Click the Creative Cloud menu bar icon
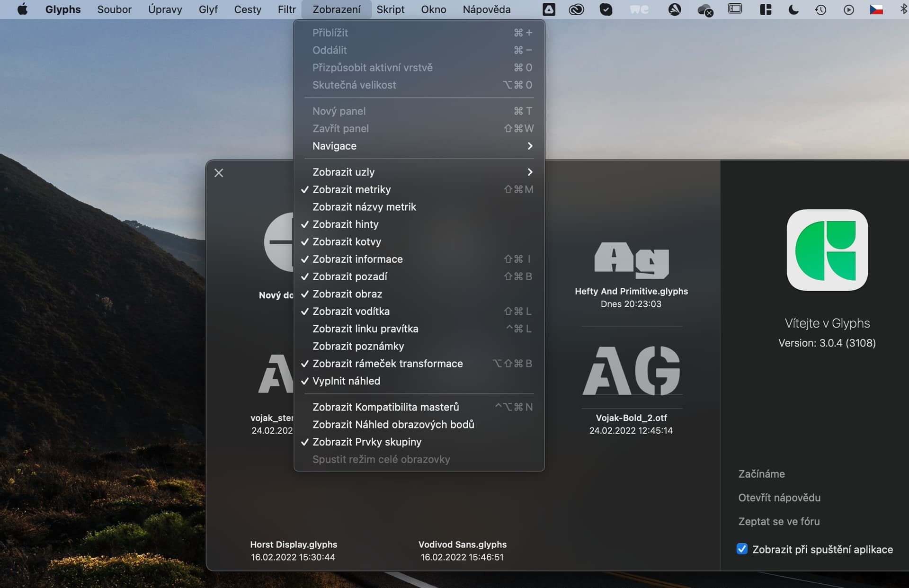The image size is (909, 588). [576, 9]
